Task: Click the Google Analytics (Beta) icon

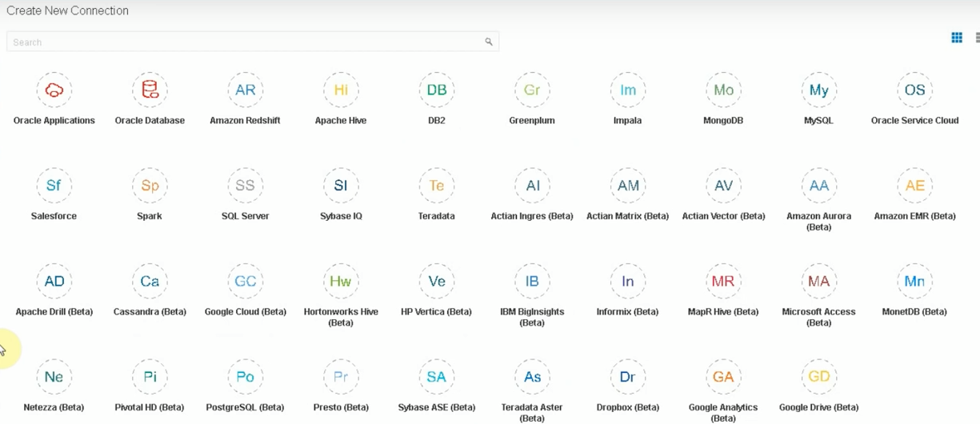Action: click(x=723, y=377)
